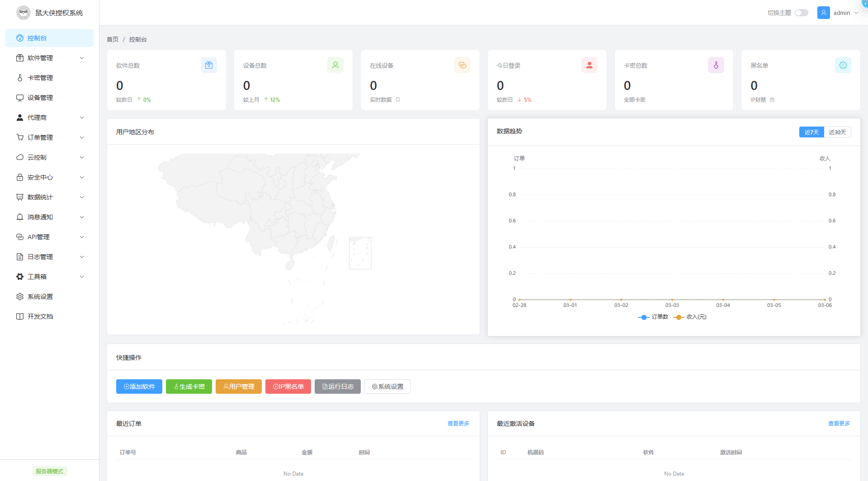Open 卡密管理 in the sidebar

[40, 78]
